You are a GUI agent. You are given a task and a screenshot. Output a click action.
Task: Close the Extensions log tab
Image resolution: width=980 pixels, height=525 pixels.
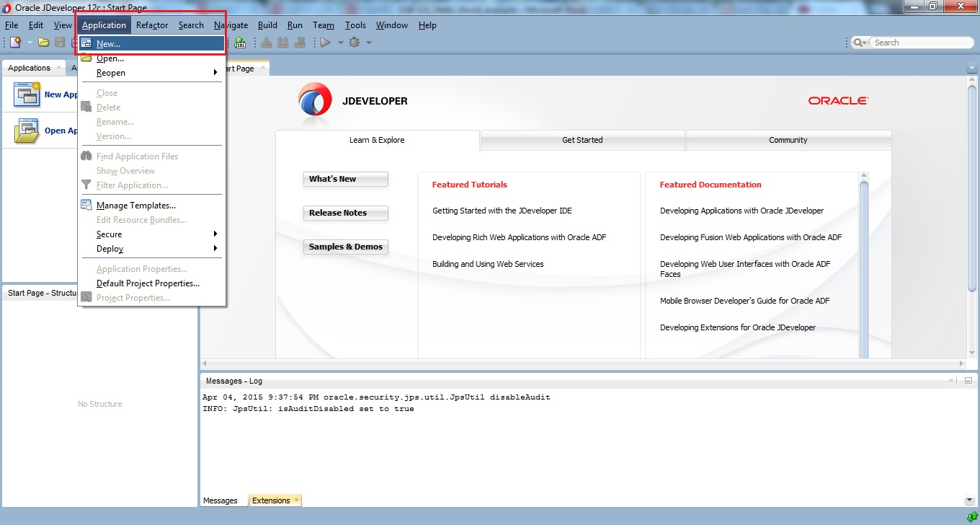[296, 500]
